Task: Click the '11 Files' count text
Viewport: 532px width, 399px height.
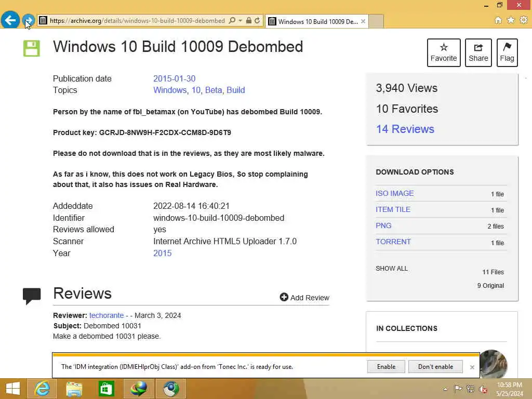Action: coord(493,272)
